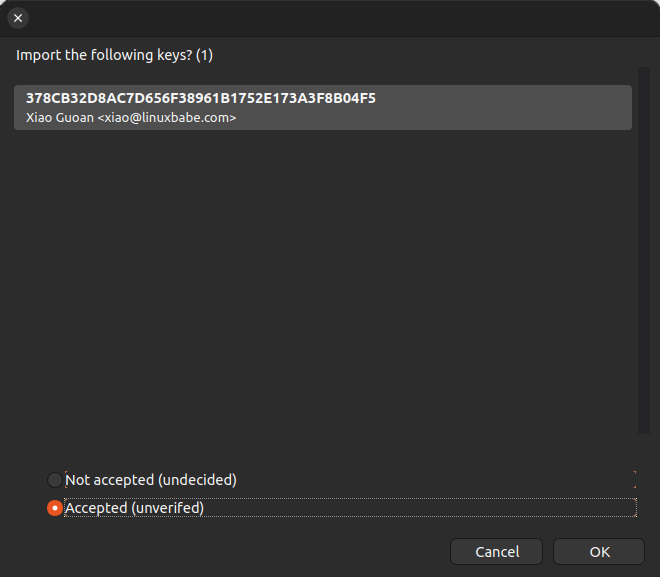The height and width of the screenshot is (577, 660).
Task: Click the Accepted (unverified) label text
Action: point(135,508)
